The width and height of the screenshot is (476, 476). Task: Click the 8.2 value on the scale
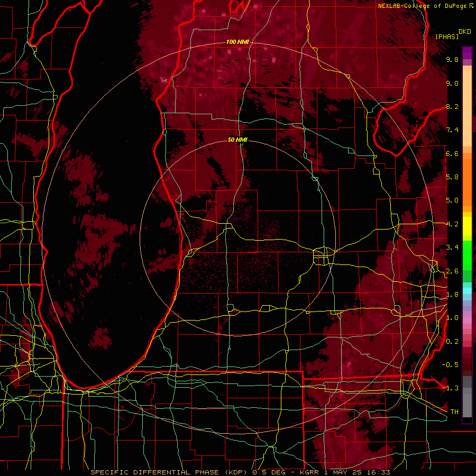[x=452, y=106]
